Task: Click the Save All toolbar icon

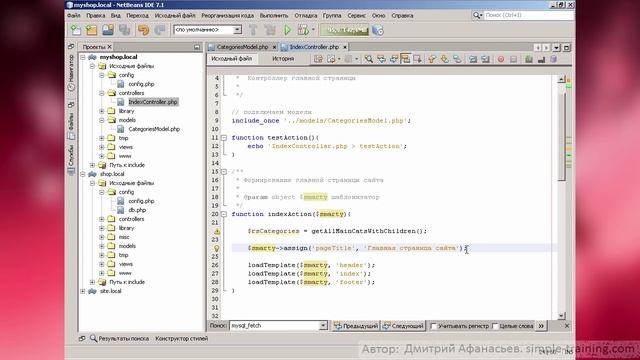Action: tap(124, 30)
